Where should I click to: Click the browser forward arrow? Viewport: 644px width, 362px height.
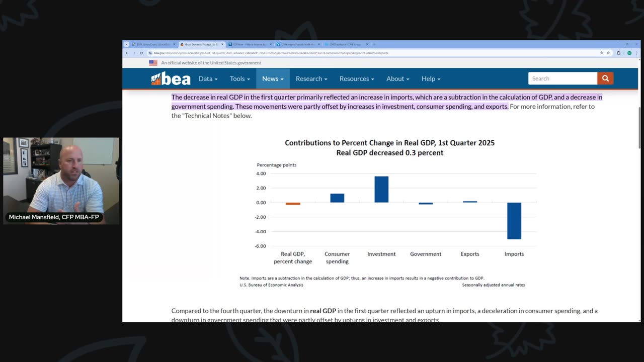tap(134, 53)
